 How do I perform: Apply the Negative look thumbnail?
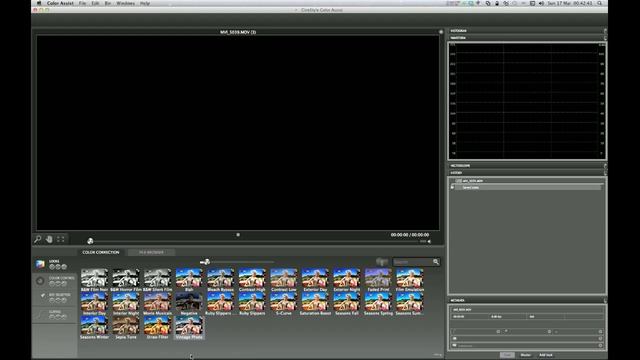coord(189,303)
